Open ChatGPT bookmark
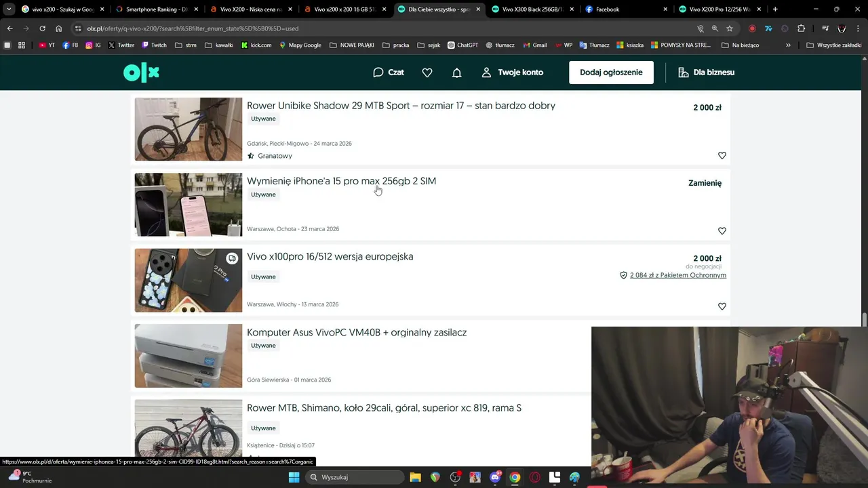Viewport: 868px width, 488px height. (462, 45)
